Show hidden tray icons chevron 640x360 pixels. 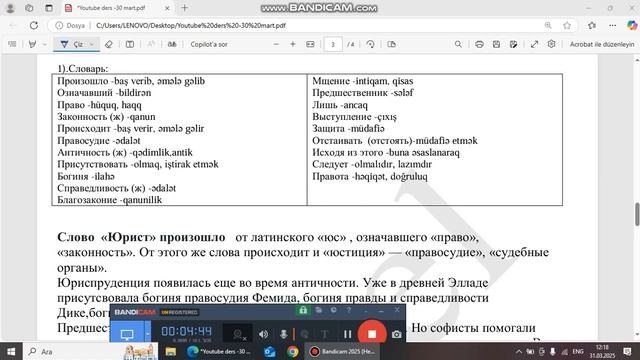tap(518, 351)
